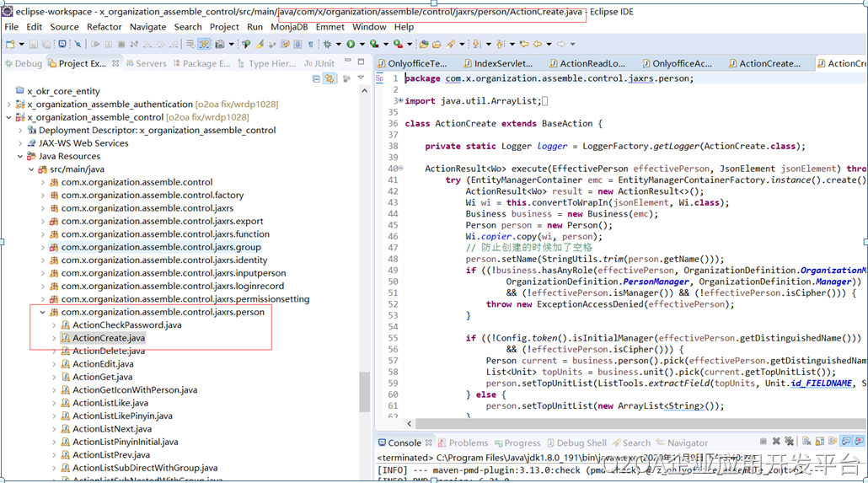Click the green Run button in toolbar

click(351, 44)
